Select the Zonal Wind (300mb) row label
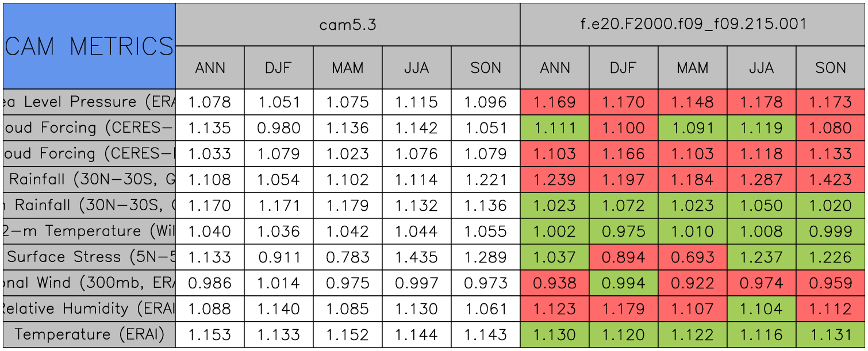This screenshot has width=868, height=351. click(x=89, y=283)
